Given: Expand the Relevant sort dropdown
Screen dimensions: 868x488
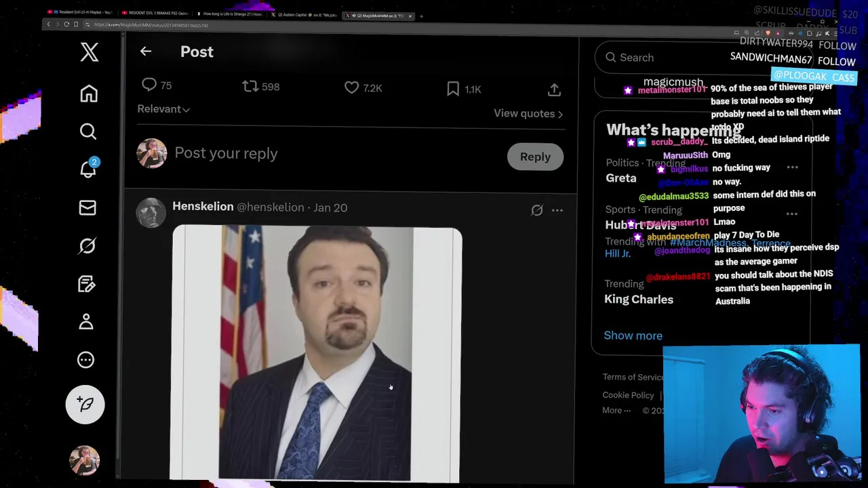Looking at the screenshot, I should [x=163, y=108].
